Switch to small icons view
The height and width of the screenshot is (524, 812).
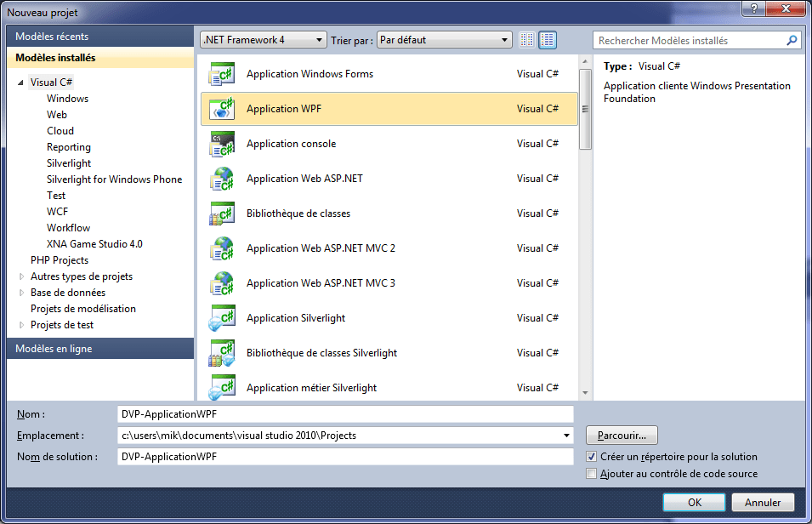[x=525, y=39]
